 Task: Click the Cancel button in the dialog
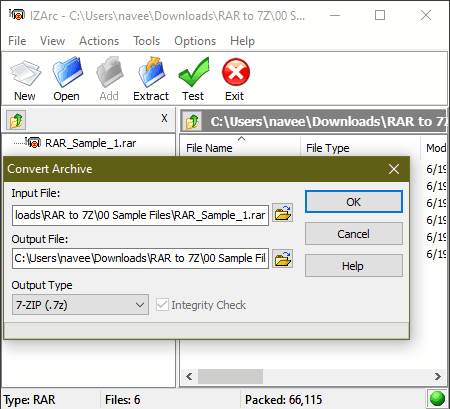tap(354, 234)
